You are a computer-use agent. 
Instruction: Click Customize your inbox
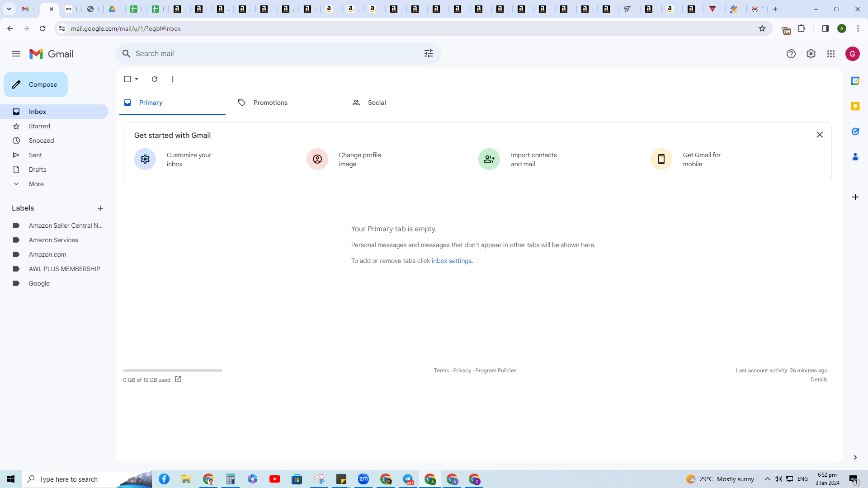pyautogui.click(x=173, y=159)
